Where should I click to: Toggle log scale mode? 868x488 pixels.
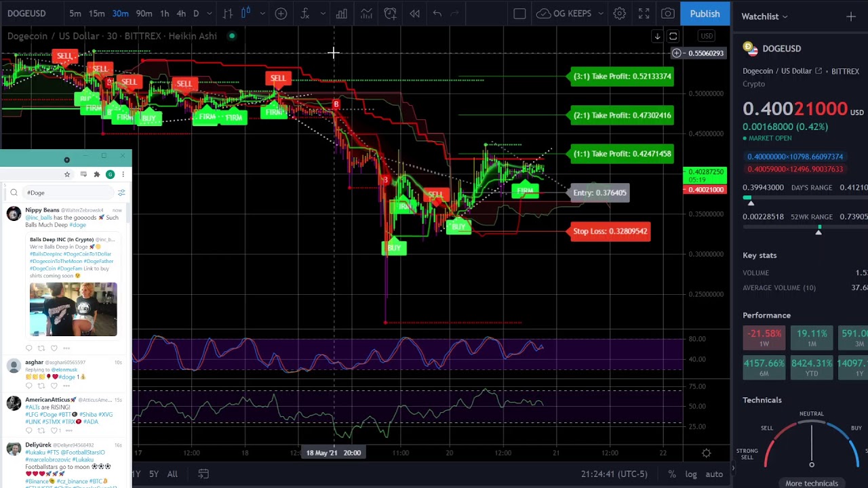[691, 474]
